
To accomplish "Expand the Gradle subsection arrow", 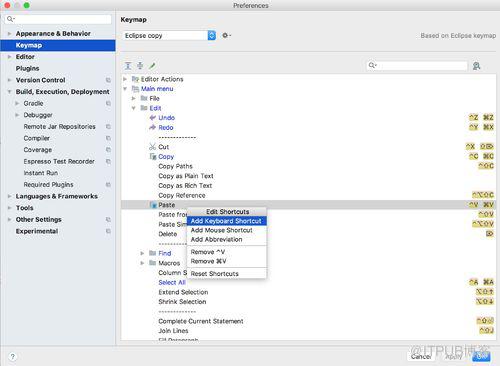I will pos(17,104).
